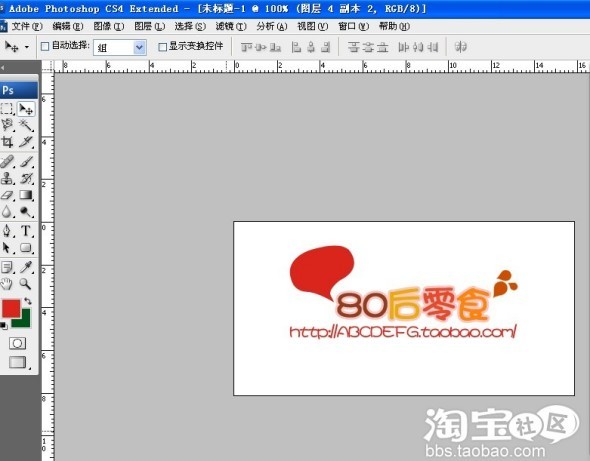Collapse the toolbox panel double arrow

3,68
